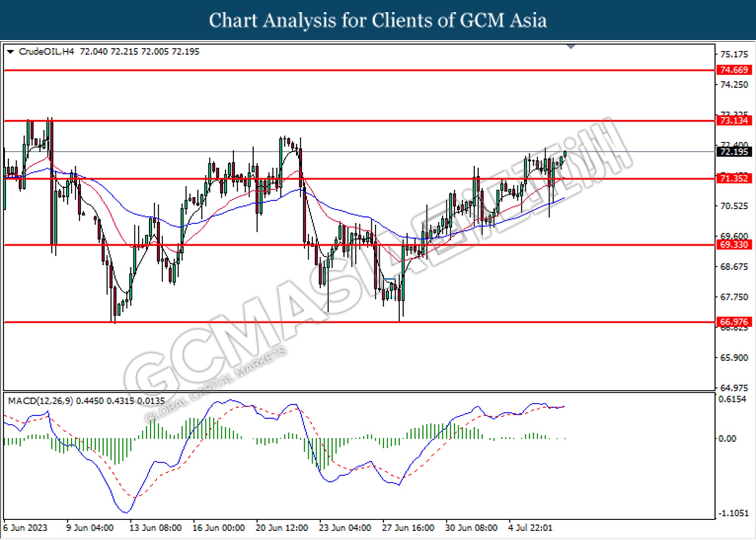Viewport: 756px width, 540px height.
Task: Select the 69.330 support level label
Action: pos(734,245)
